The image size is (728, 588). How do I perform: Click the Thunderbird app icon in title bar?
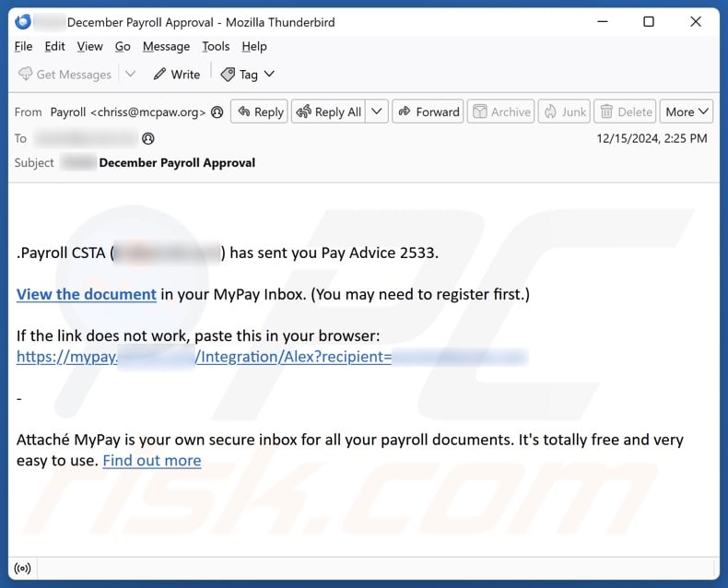click(x=23, y=22)
